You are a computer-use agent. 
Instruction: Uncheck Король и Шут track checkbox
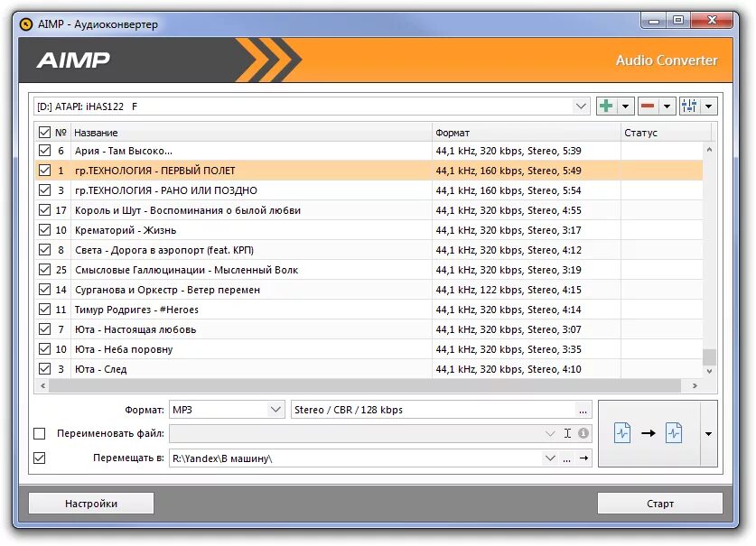pos(44,210)
